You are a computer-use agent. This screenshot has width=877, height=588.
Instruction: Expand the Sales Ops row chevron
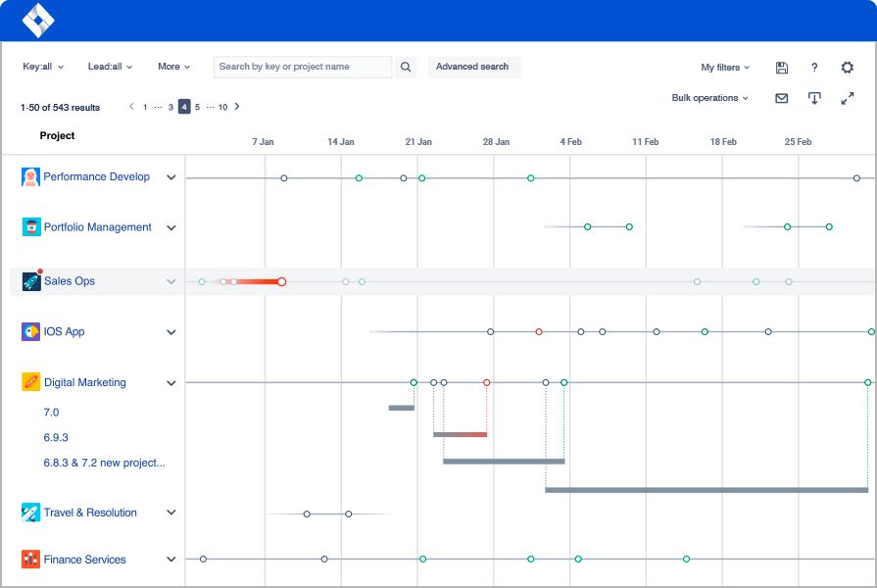(171, 281)
